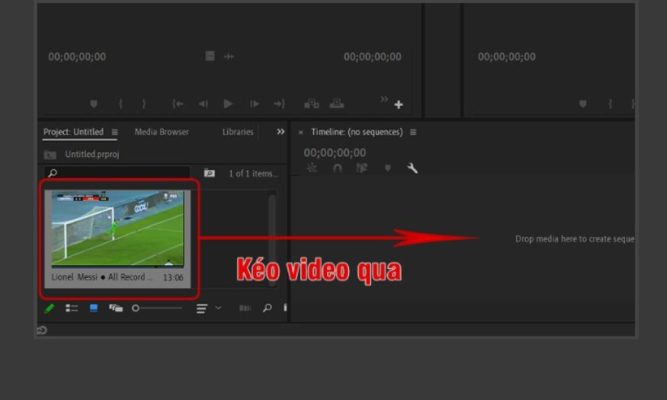
Task: Switch Project panel to Icon View
Action: (94, 308)
